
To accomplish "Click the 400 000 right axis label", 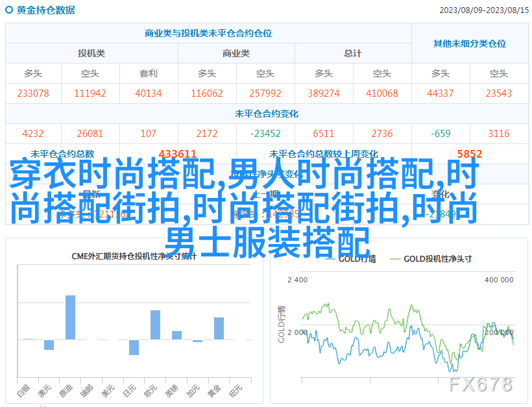I will [x=499, y=280].
